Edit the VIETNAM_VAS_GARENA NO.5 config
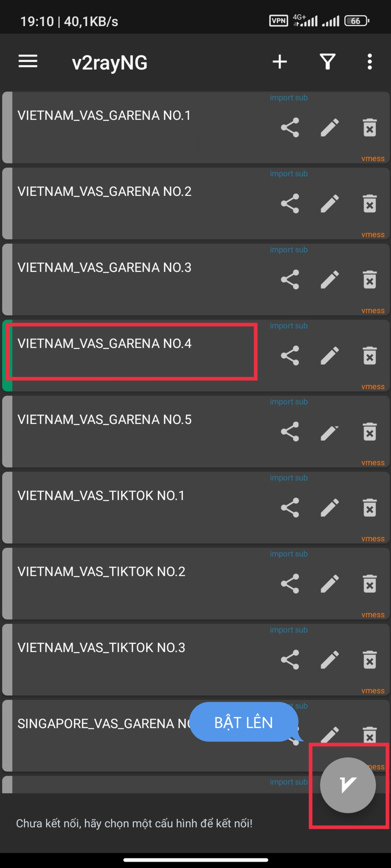Screen dimensions: 391x868 (329, 432)
